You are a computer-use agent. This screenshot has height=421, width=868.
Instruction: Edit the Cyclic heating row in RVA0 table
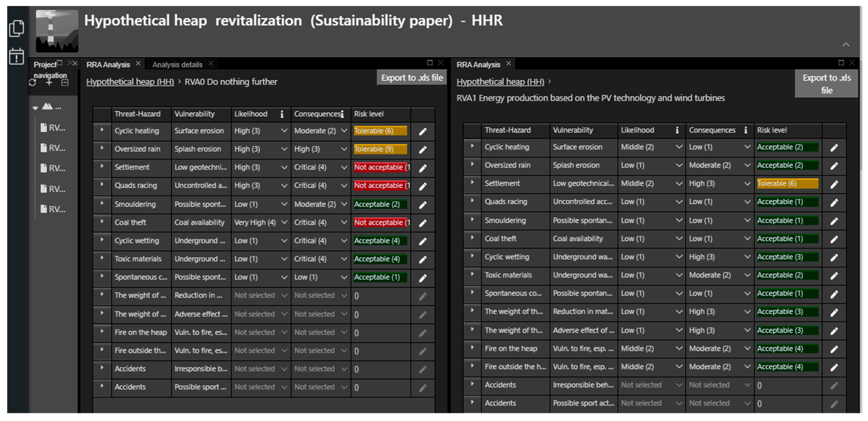click(x=423, y=131)
